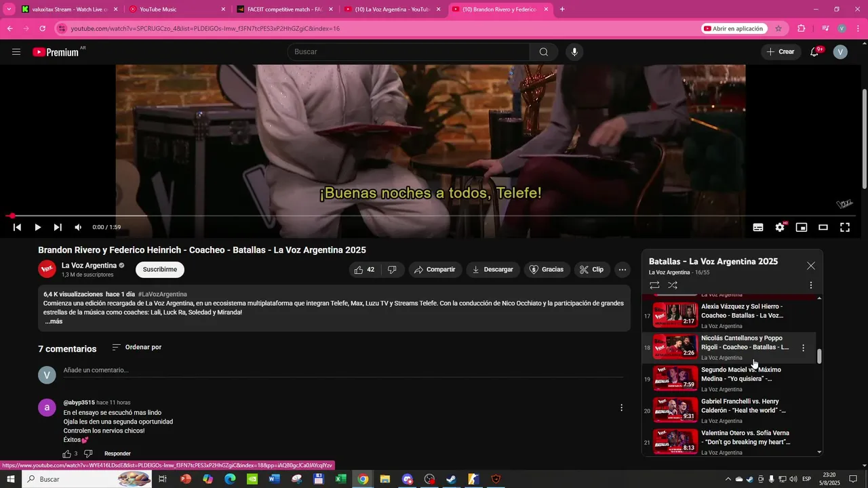Open Crear create menu
The width and height of the screenshot is (868, 488).
pyautogui.click(x=781, y=52)
